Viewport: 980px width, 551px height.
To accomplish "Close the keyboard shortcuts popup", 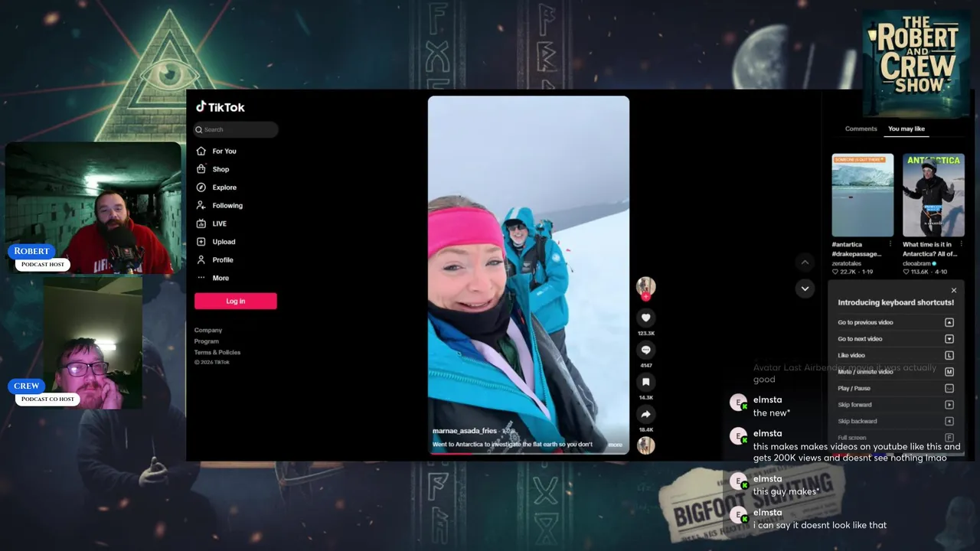I will (x=954, y=290).
